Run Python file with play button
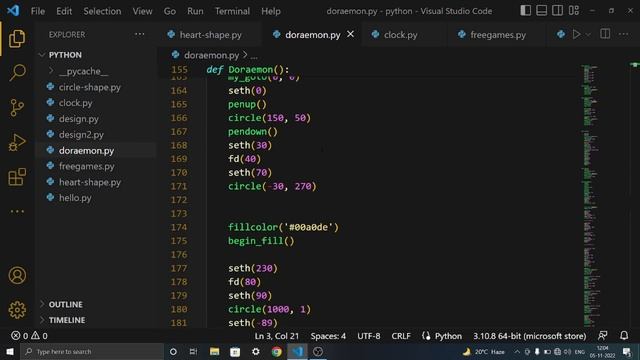640x360 pixels. pos(576,34)
